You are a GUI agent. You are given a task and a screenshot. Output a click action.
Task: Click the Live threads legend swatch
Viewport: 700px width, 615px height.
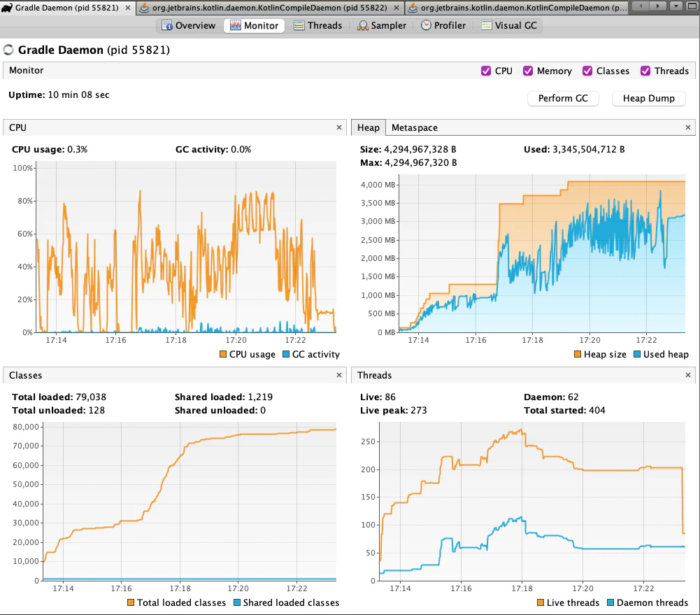tap(540, 602)
